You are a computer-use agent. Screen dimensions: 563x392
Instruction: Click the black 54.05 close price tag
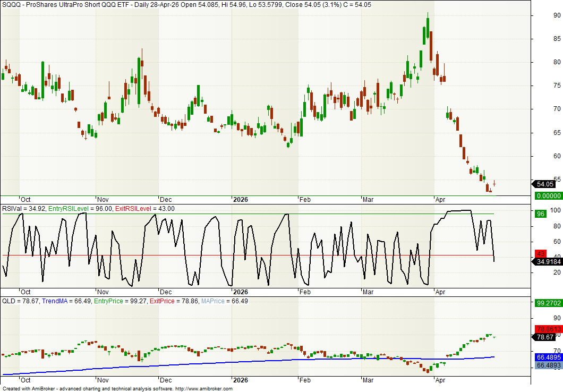545,184
